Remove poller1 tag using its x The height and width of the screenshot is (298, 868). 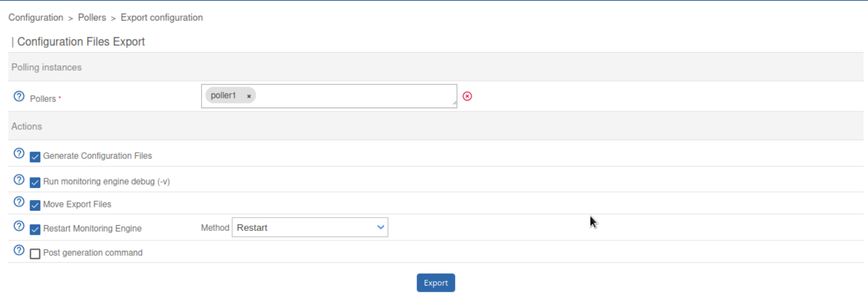pos(249,96)
